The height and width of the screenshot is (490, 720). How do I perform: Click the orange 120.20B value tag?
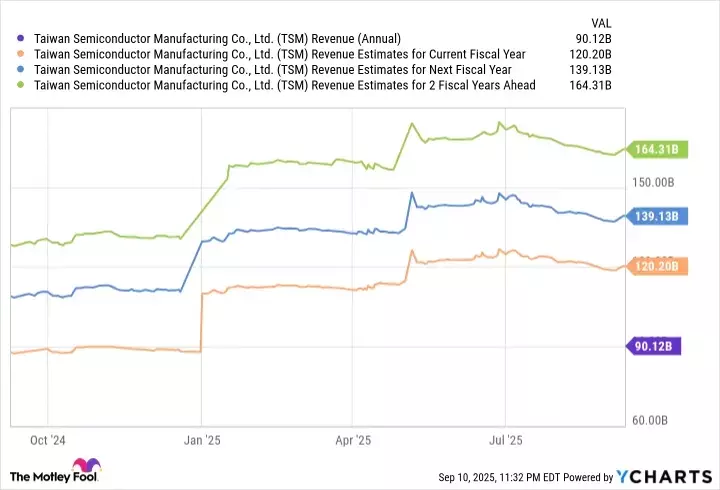[656, 266]
